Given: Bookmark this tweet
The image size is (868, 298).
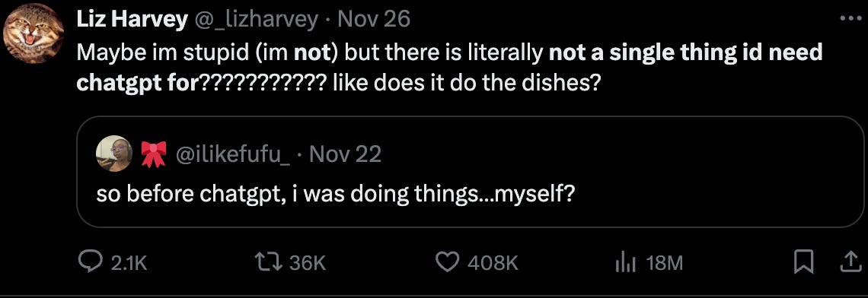Looking at the screenshot, I should click(803, 262).
